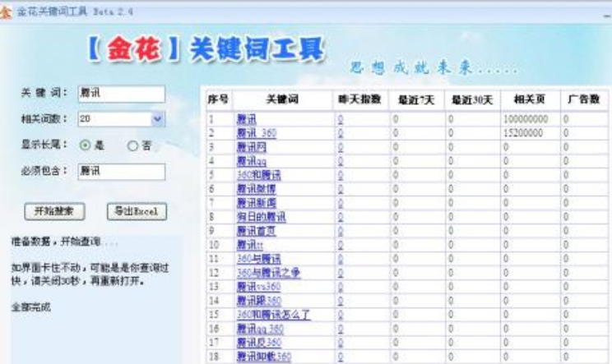Open the 腾讯微博 keyword link
This screenshot has height=364, width=612.
point(257,190)
